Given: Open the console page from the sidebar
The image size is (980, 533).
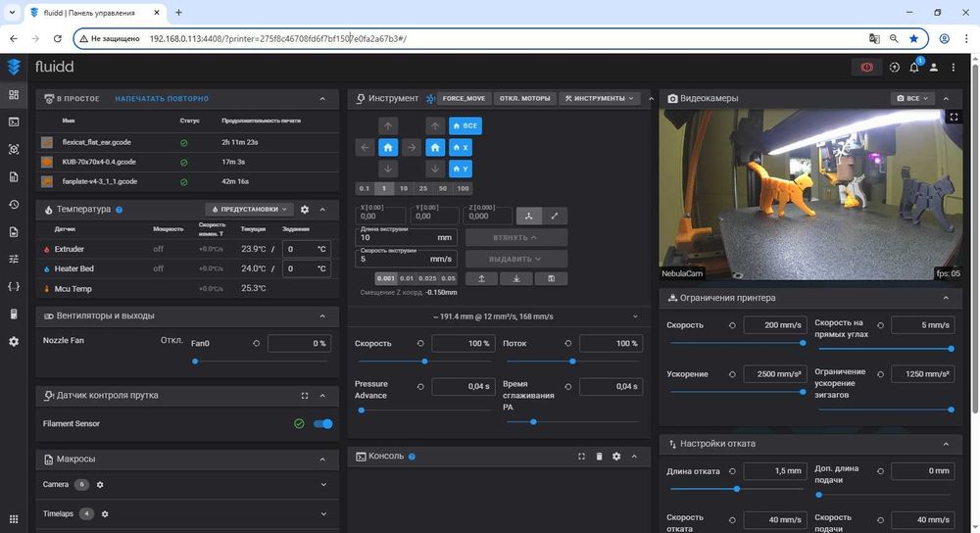Looking at the screenshot, I should [14, 122].
